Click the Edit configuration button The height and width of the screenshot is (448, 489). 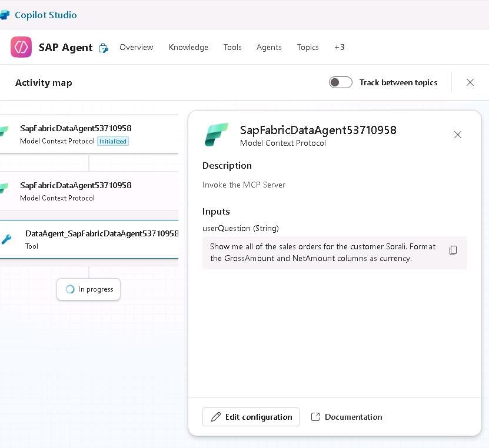pos(251,417)
